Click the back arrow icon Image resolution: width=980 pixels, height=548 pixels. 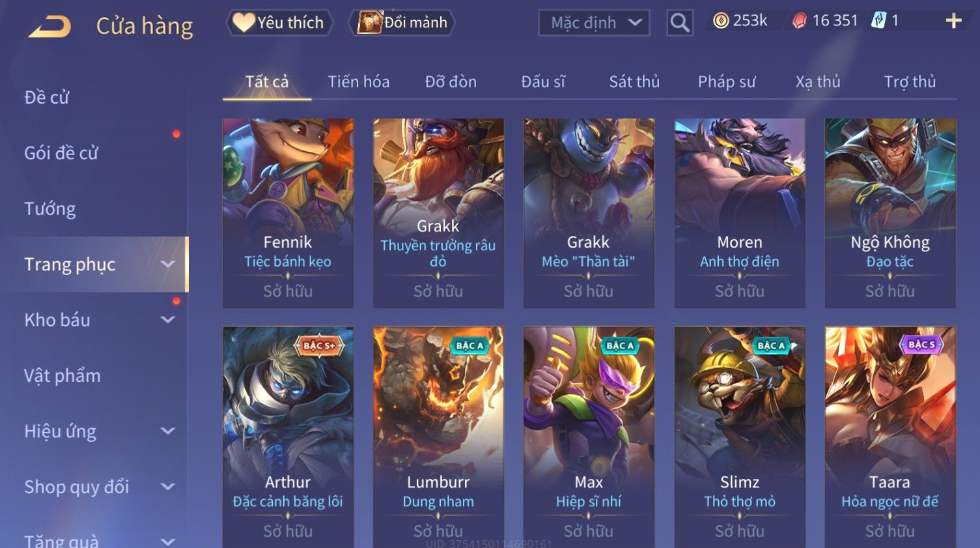[x=49, y=27]
